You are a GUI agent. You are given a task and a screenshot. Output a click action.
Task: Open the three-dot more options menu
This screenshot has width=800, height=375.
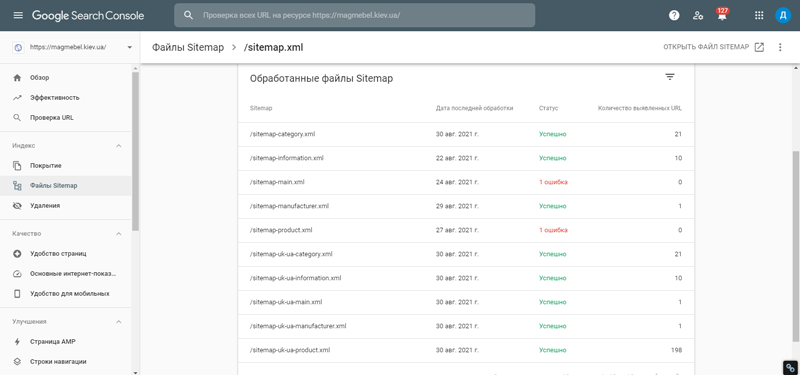780,47
